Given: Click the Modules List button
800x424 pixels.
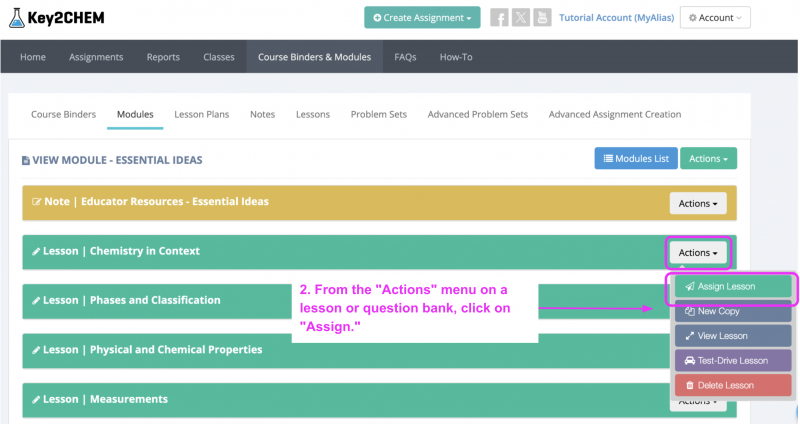Looking at the screenshot, I should pyautogui.click(x=635, y=158).
